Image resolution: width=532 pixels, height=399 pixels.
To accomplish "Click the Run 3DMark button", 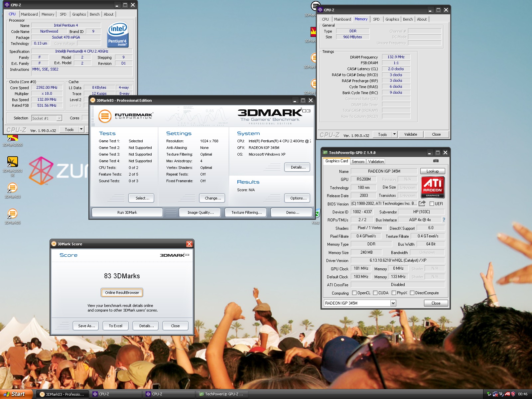I will click(x=127, y=212).
